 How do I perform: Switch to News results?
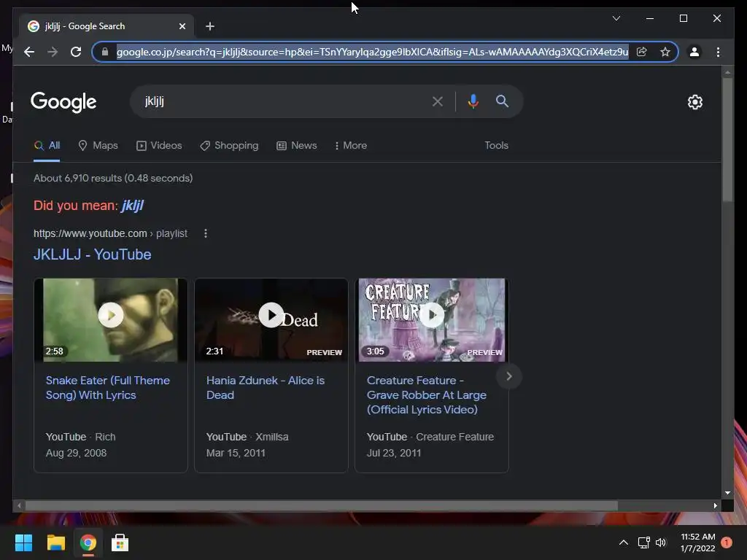tap(297, 145)
